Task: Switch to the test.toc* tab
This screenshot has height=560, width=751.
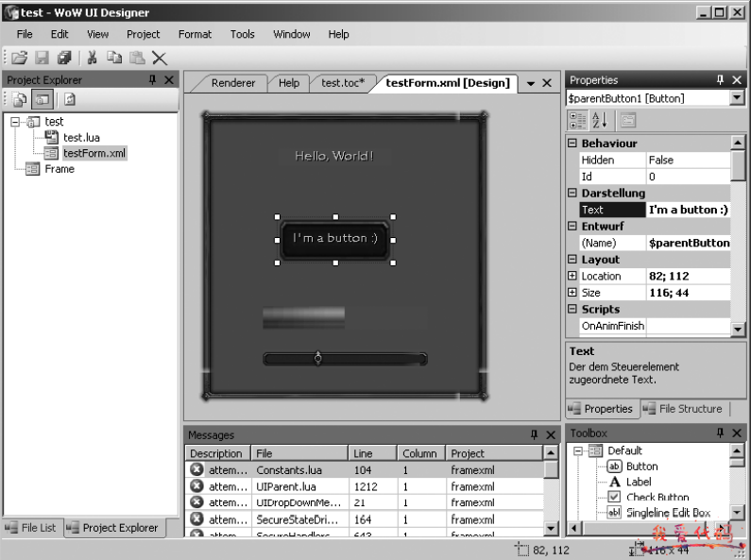Action: (343, 83)
